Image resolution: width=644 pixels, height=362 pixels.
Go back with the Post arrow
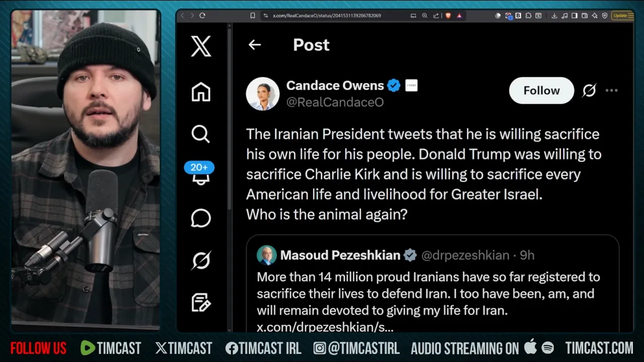(255, 45)
